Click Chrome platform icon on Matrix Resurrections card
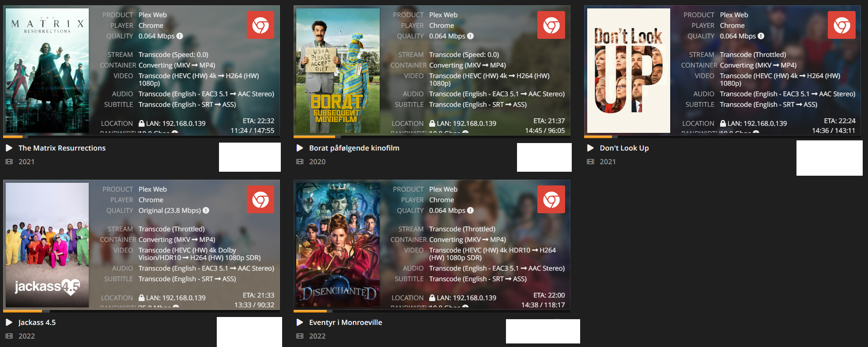 [260, 25]
